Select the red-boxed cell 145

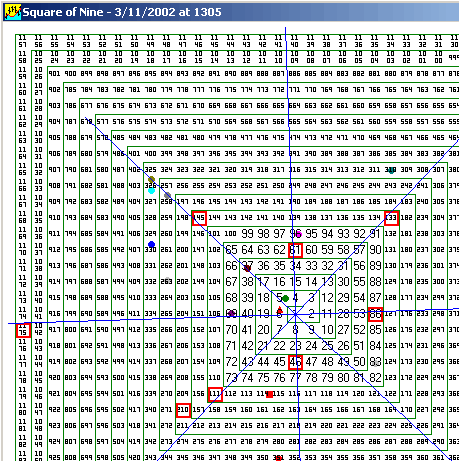pos(199,218)
